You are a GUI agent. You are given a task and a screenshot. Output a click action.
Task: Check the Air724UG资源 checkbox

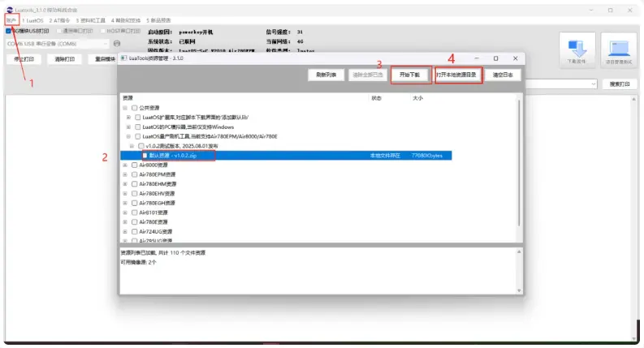[x=134, y=231]
